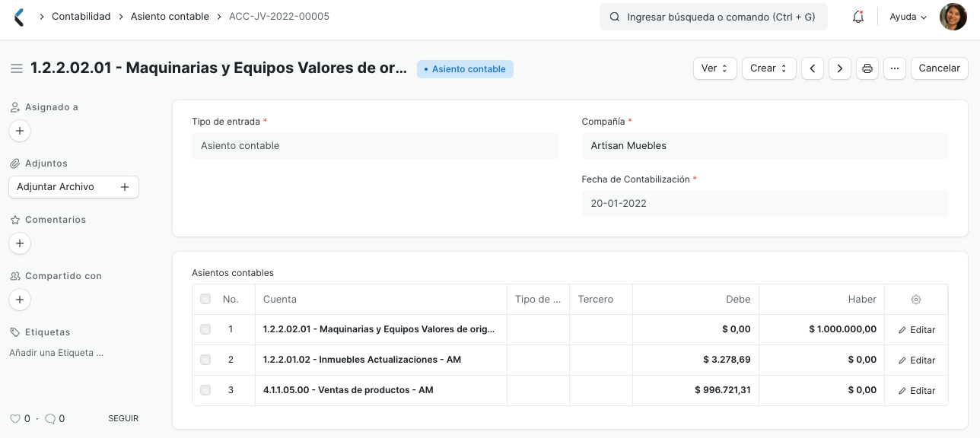980x438 pixels.
Task: Click the Compartido con people icon
Action: coord(14,276)
